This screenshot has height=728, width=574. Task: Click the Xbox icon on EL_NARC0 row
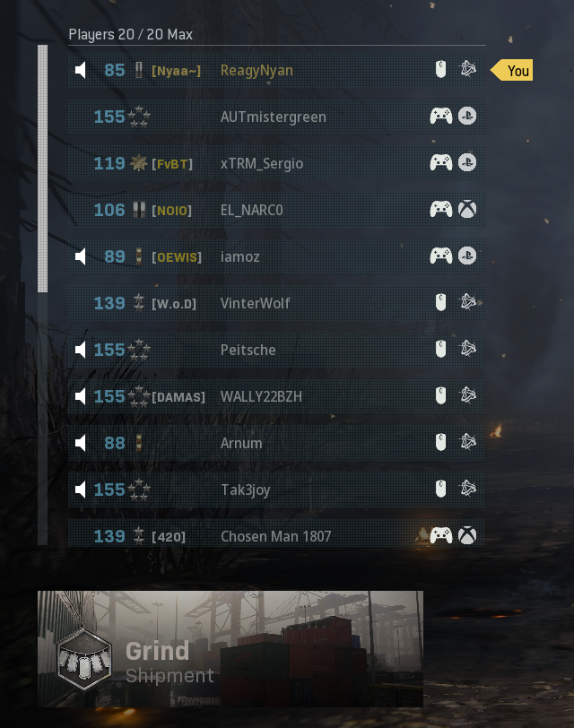point(467,210)
